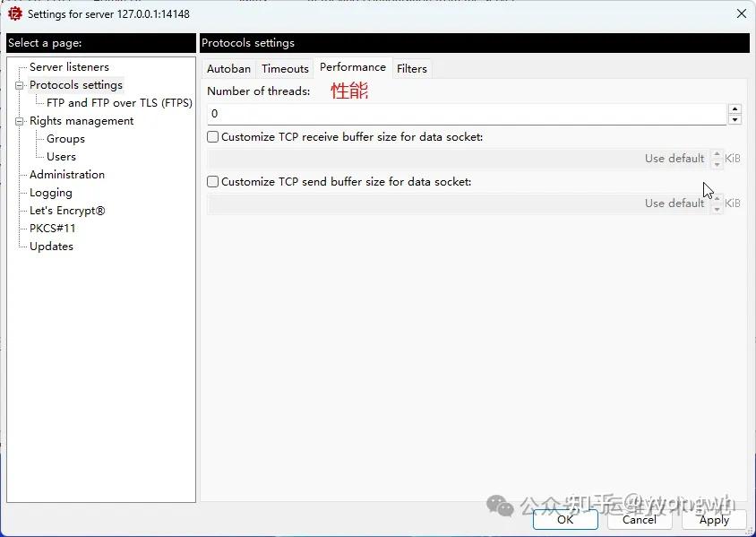Screen dimensions: 756x537
Task: Switch to the Timeouts tab
Action: tap(285, 68)
